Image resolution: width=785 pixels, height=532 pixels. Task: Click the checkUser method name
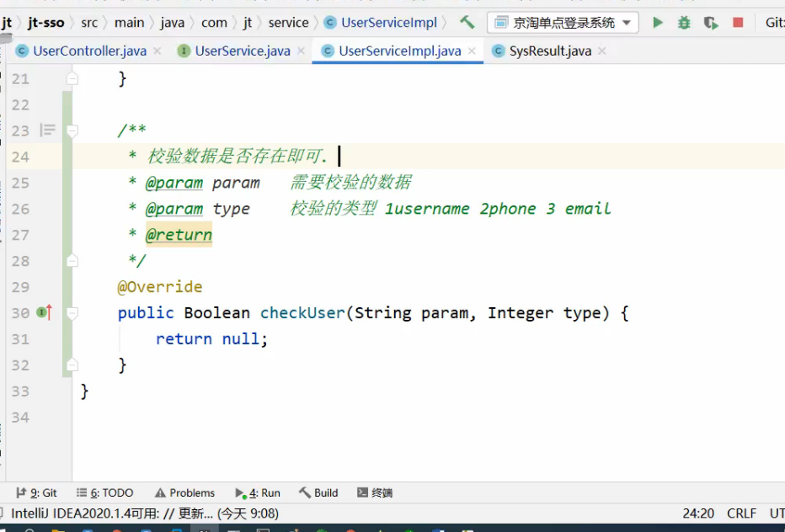point(302,313)
